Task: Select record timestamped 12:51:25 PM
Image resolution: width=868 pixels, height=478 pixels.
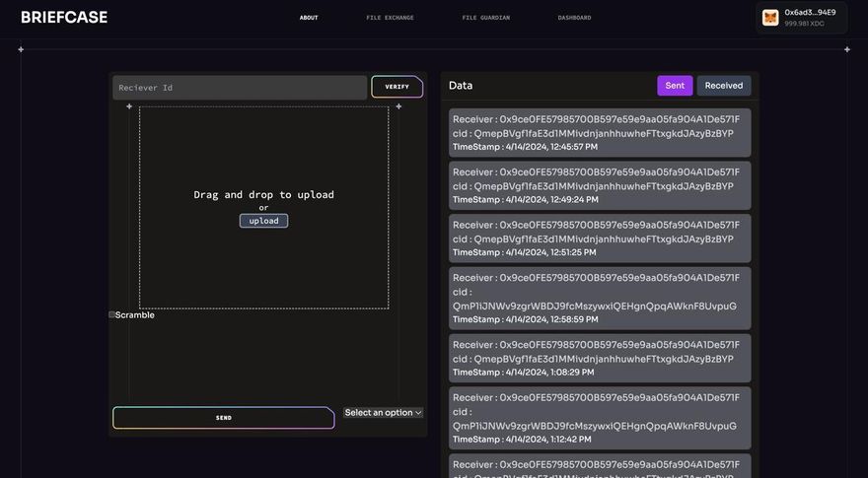Action: pos(600,239)
